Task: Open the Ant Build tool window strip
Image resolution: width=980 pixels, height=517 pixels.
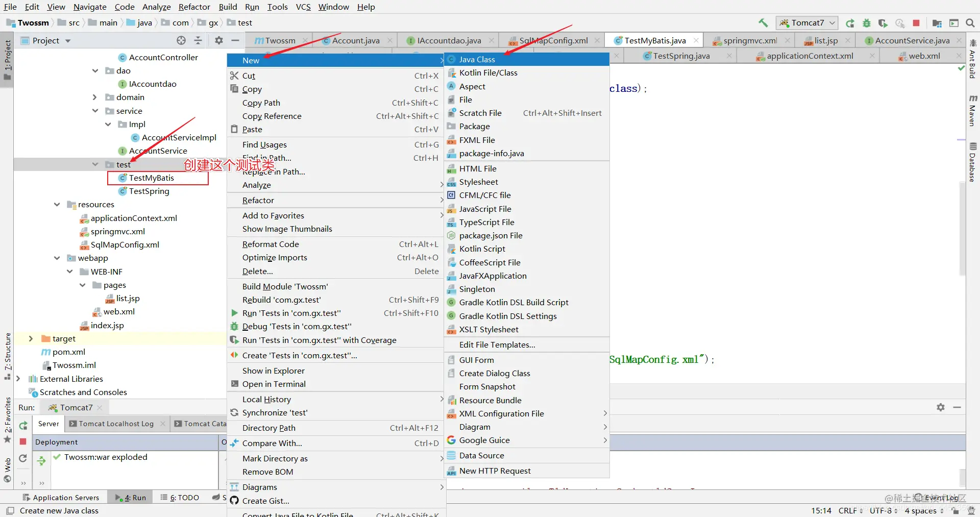Action: tap(973, 59)
